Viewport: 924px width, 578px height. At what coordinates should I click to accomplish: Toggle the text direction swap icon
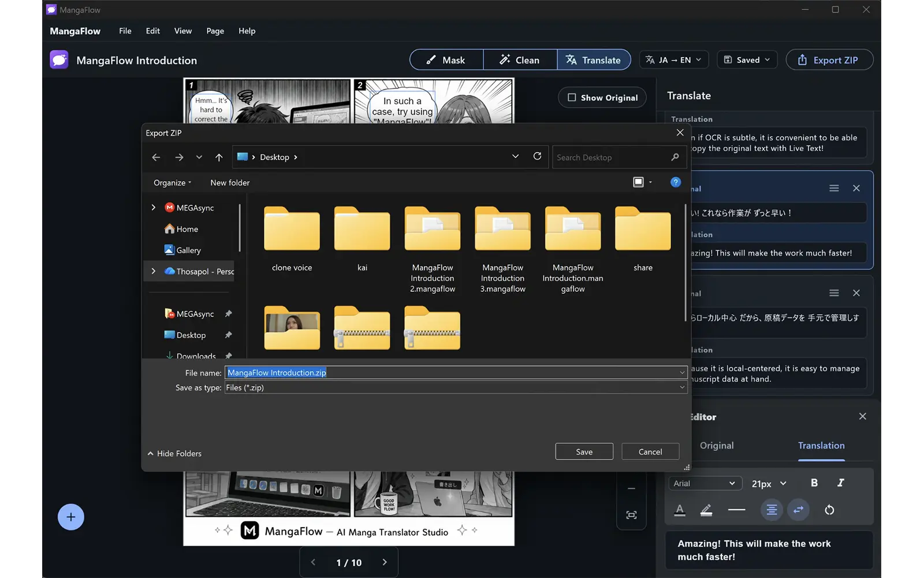(x=799, y=510)
